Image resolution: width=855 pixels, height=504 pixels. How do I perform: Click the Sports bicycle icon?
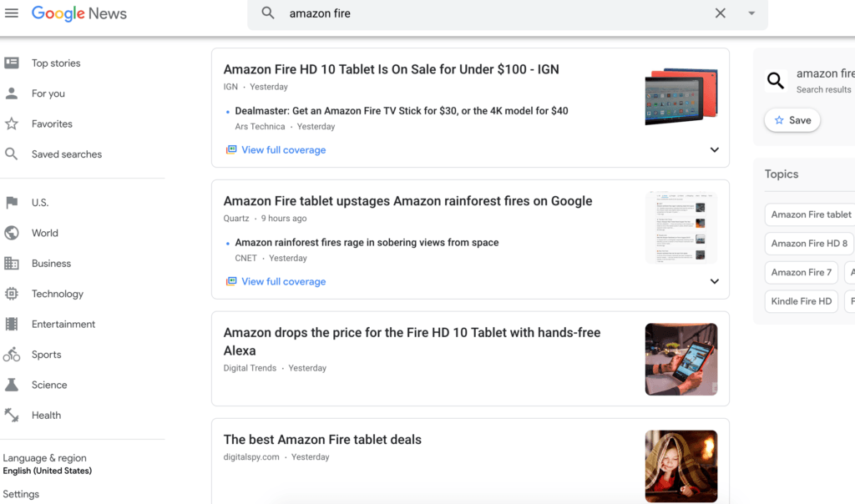12,355
